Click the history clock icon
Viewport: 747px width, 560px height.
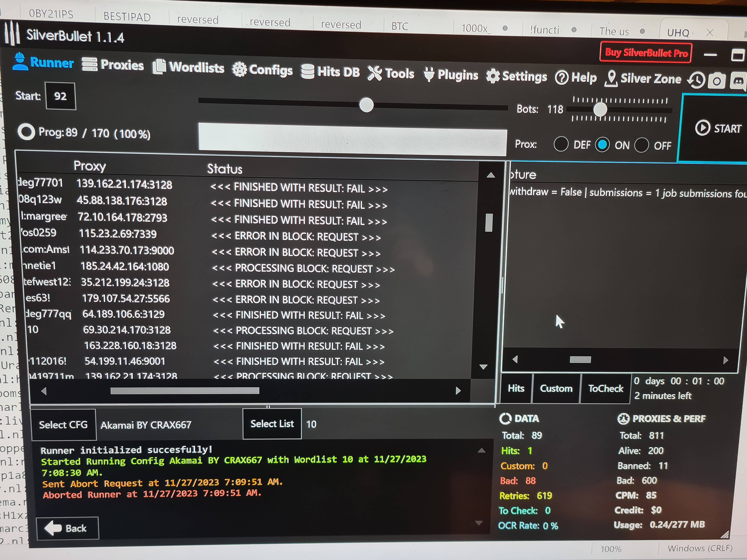click(696, 80)
